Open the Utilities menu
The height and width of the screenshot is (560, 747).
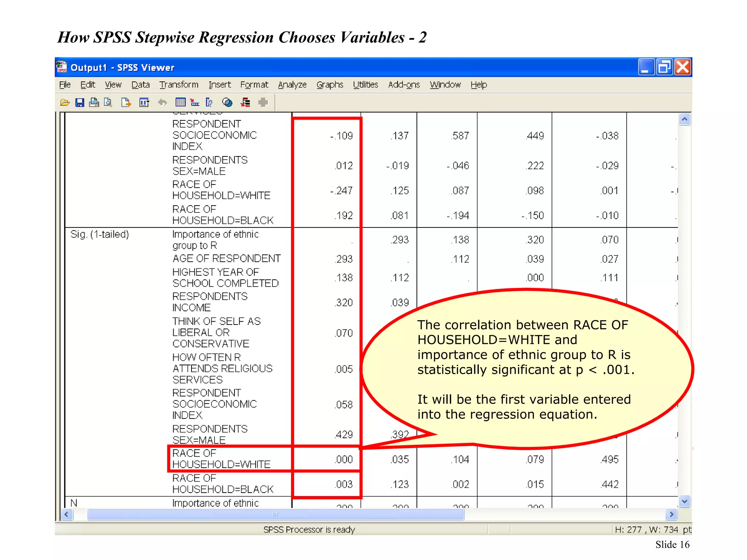point(365,85)
